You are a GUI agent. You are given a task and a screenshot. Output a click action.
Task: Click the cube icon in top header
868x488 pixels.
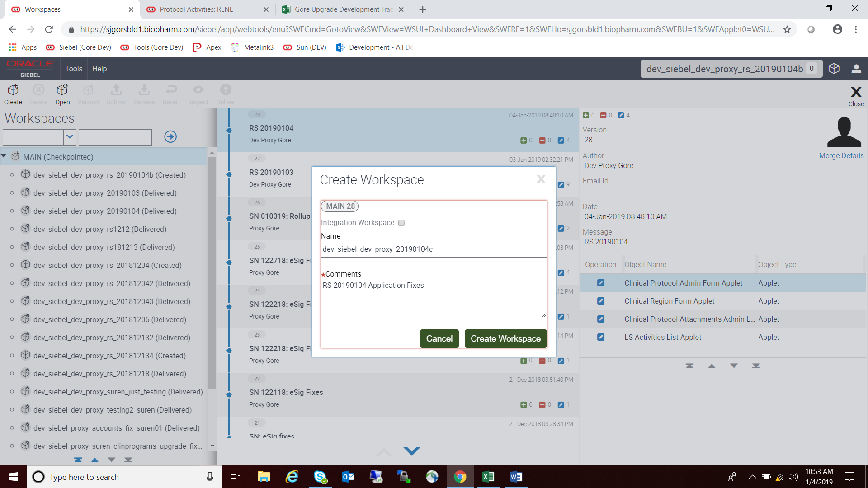834,69
